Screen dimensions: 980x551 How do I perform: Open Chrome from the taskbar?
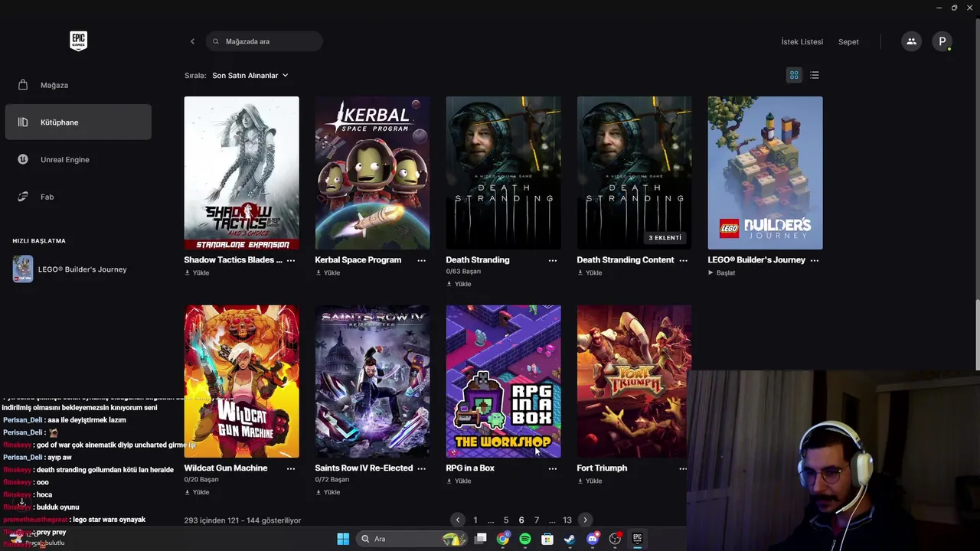[502, 539]
